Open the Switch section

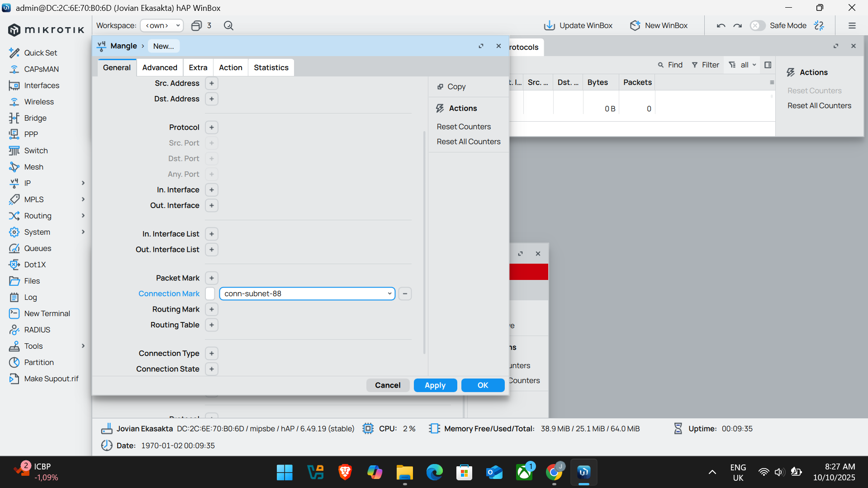(36, 151)
